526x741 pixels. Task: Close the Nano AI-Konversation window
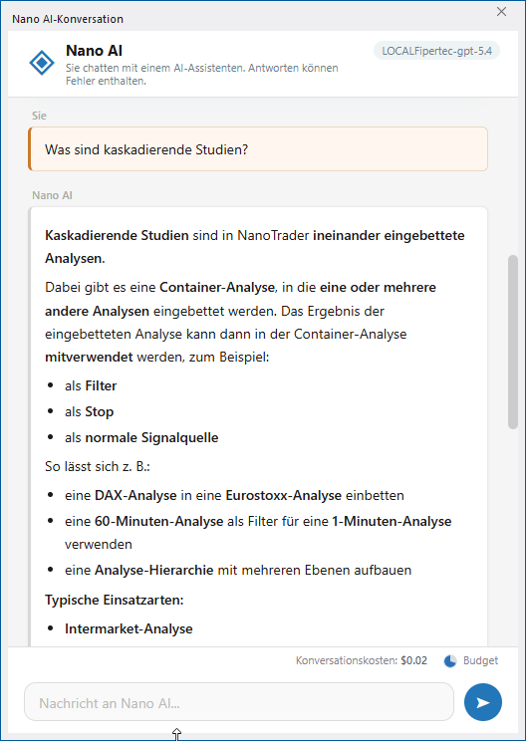pyautogui.click(x=501, y=12)
